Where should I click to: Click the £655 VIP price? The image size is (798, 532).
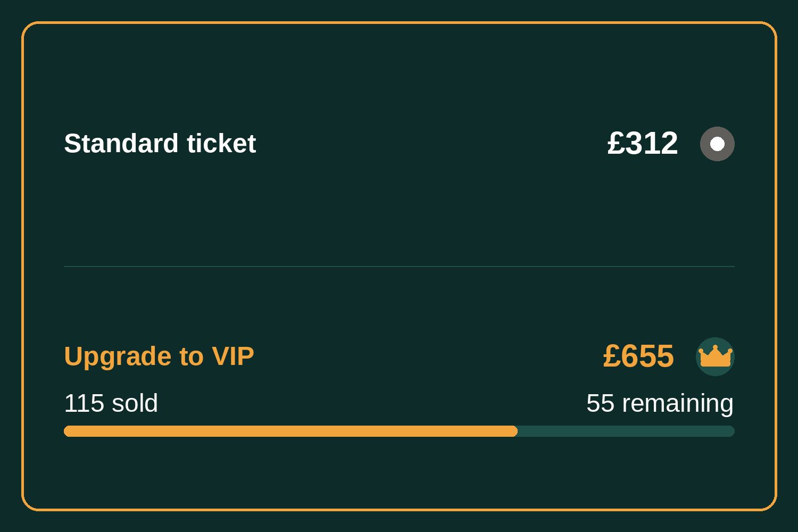pos(638,356)
